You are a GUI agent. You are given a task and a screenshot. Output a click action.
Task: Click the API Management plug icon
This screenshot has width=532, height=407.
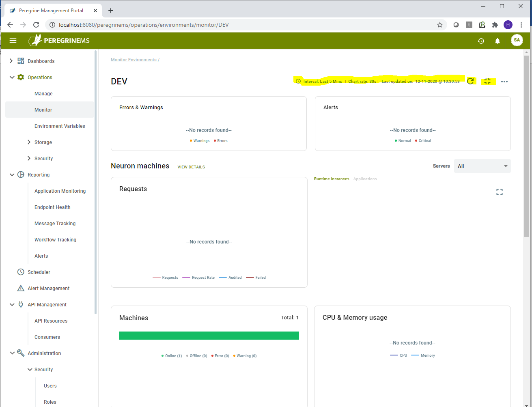coord(21,304)
